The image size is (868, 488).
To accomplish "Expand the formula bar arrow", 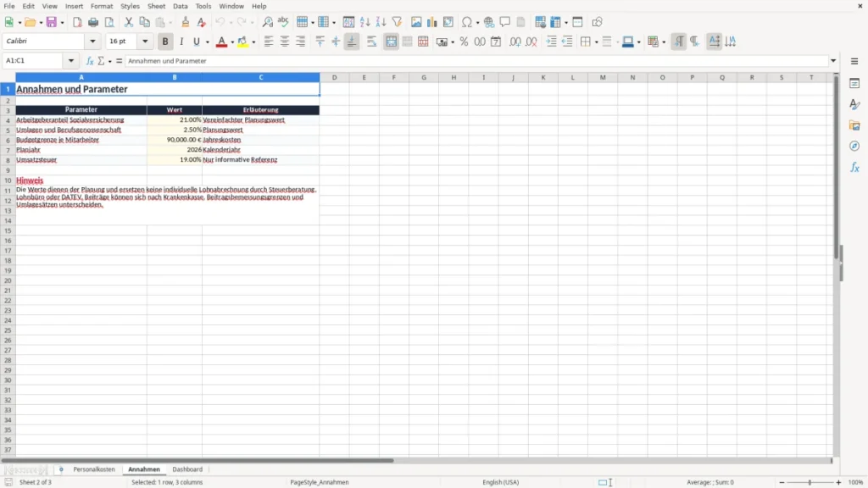I will tap(833, 61).
